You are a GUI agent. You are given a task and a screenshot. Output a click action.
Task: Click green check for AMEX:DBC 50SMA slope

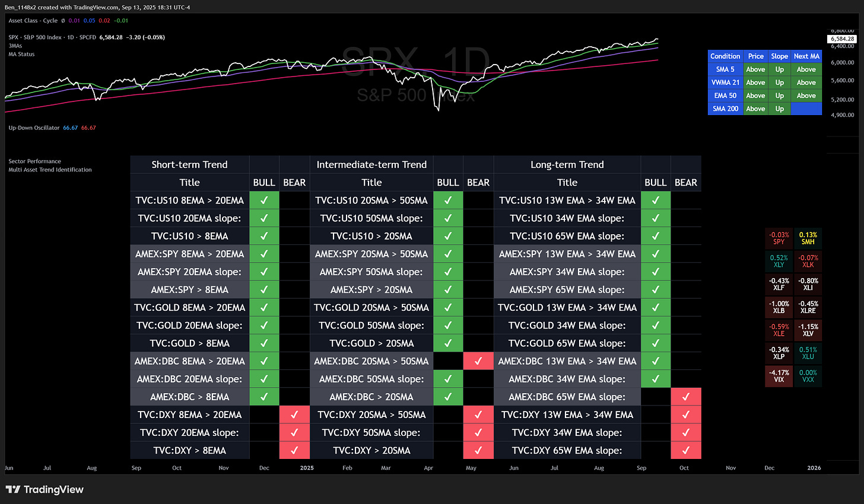pyautogui.click(x=448, y=379)
